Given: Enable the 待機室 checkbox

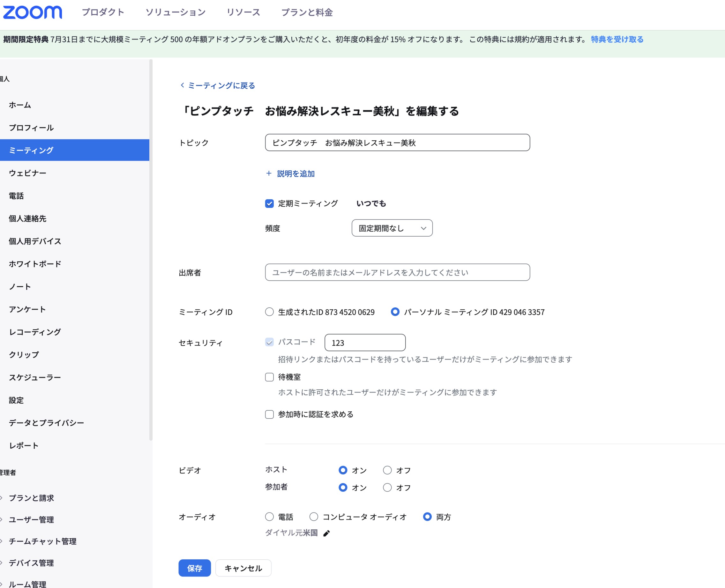Looking at the screenshot, I should coord(269,377).
